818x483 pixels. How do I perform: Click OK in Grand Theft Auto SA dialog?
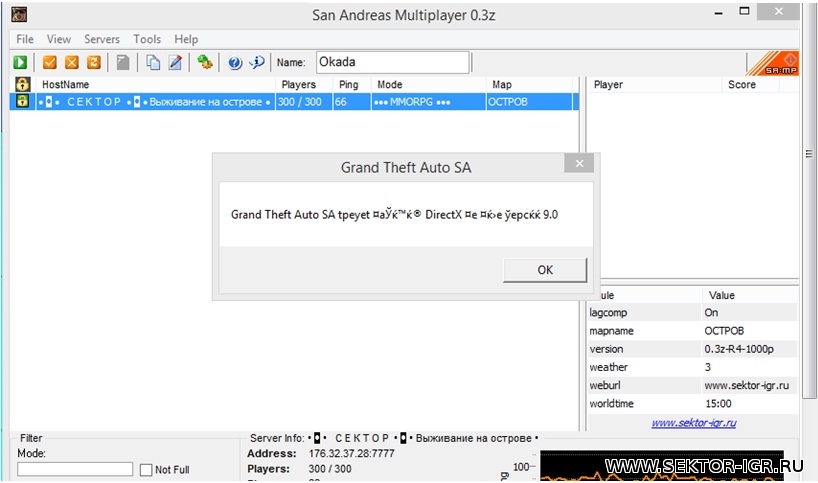(x=545, y=270)
